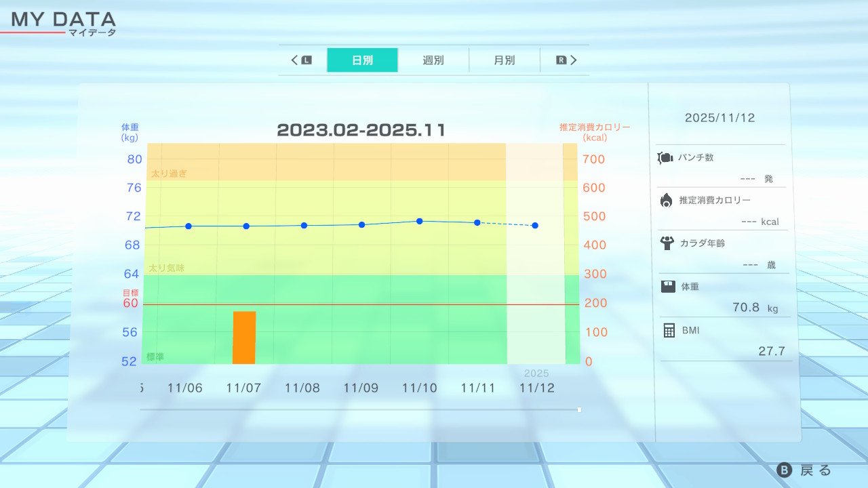
Task: Click the punch count glove icon
Action: (x=665, y=158)
